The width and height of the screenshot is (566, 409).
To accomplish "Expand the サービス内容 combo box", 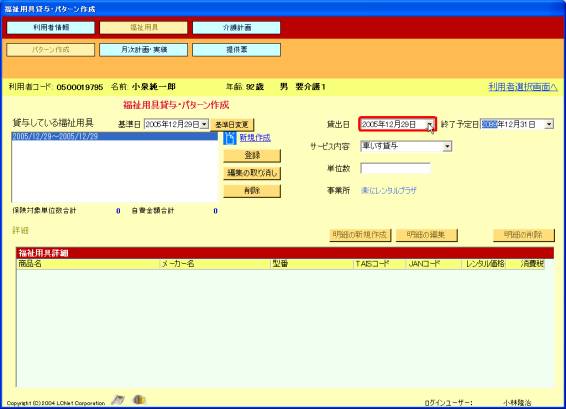I will [447, 146].
